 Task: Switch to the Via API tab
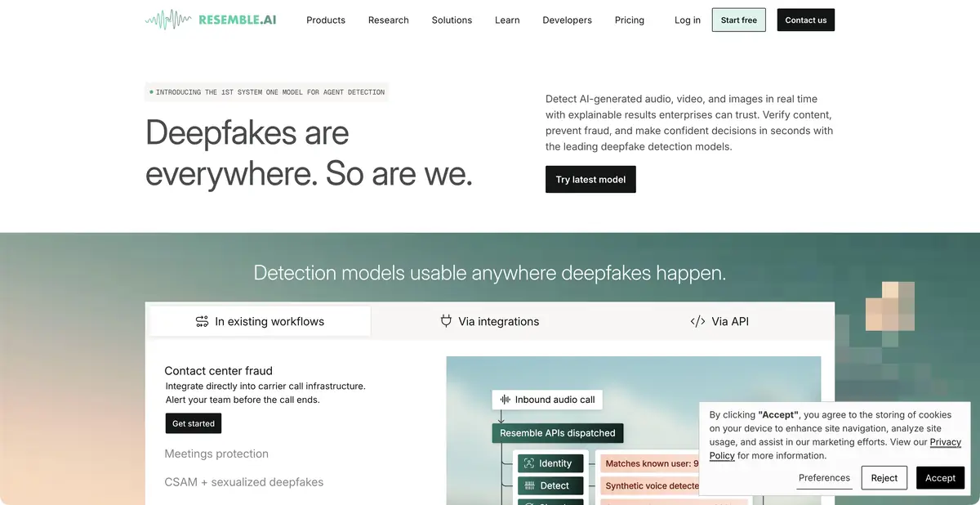click(719, 322)
